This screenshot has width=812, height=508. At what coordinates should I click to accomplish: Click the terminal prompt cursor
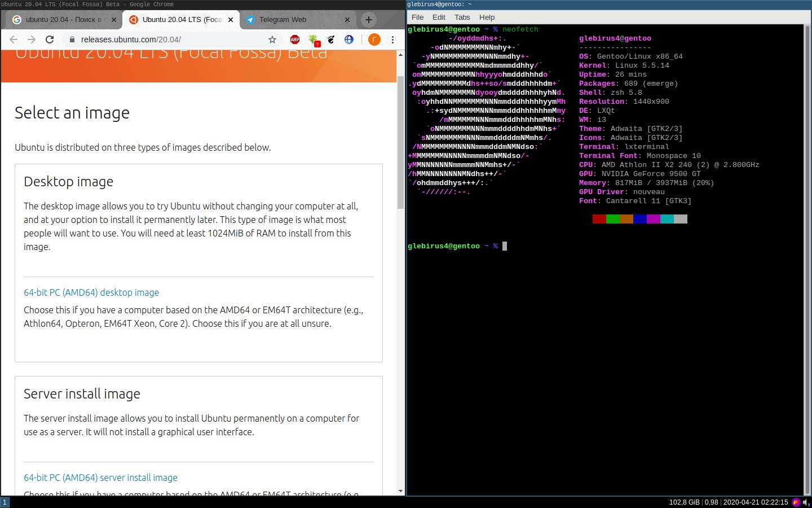click(505, 246)
